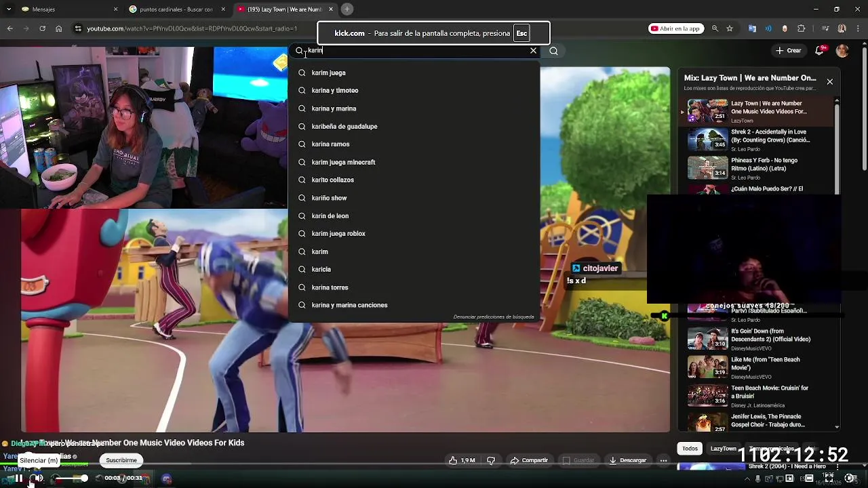This screenshot has height=488, width=868.
Task: Click the Guardar save button
Action: 578,460
